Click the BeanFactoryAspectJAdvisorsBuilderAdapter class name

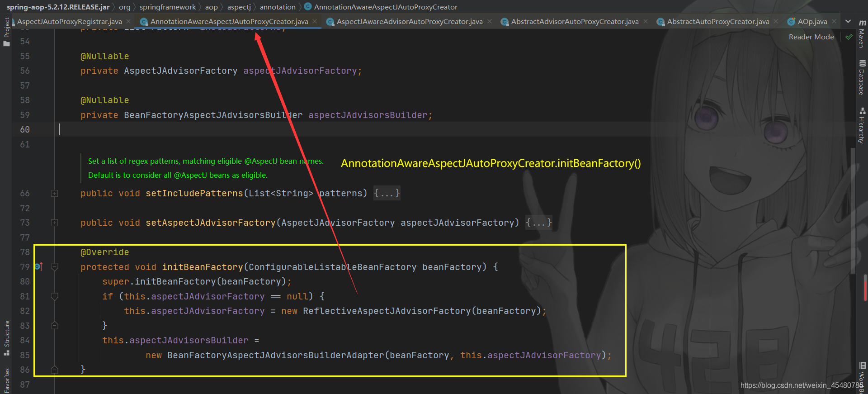276,356
